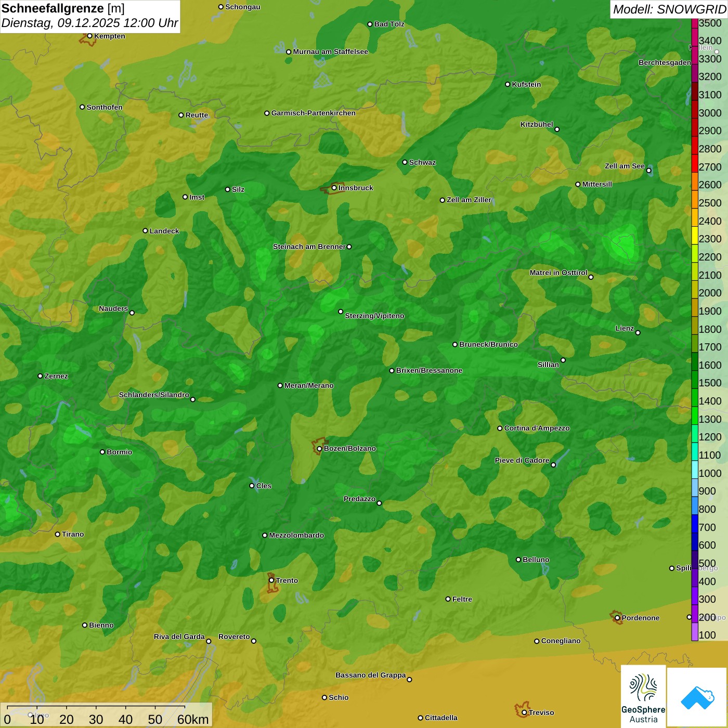Image resolution: width=728 pixels, height=728 pixels.
Task: Click the date Dienstag, 09.12.2025 12:00 Uhr
Action: (x=89, y=23)
